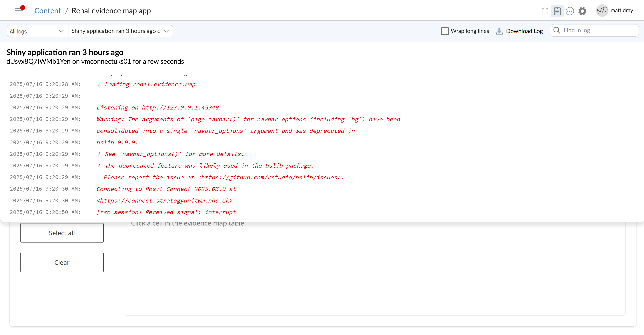The width and height of the screenshot is (644, 335).
Task: Select the interrupt signal log line
Action: [x=166, y=212]
